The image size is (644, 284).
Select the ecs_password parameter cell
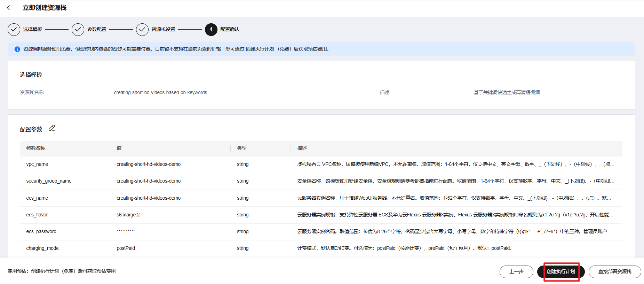pyautogui.click(x=41, y=232)
